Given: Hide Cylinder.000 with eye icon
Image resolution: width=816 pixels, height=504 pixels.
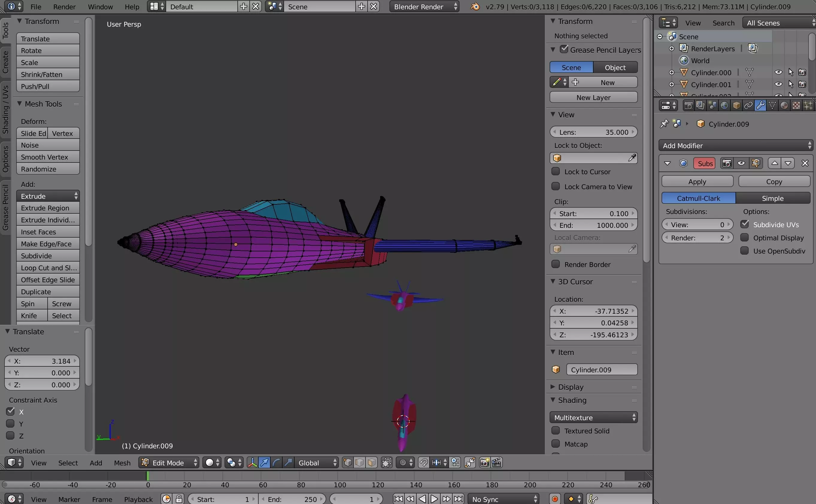Looking at the screenshot, I should 778,72.
